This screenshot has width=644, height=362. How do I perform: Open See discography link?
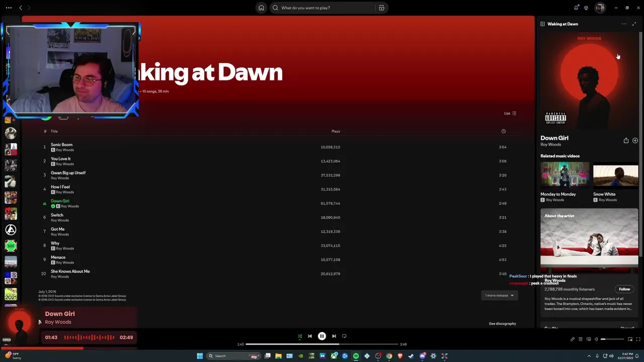coord(502,324)
